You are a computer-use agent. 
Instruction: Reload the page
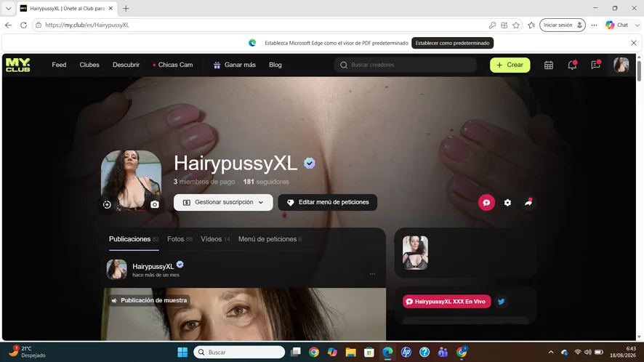[23, 25]
